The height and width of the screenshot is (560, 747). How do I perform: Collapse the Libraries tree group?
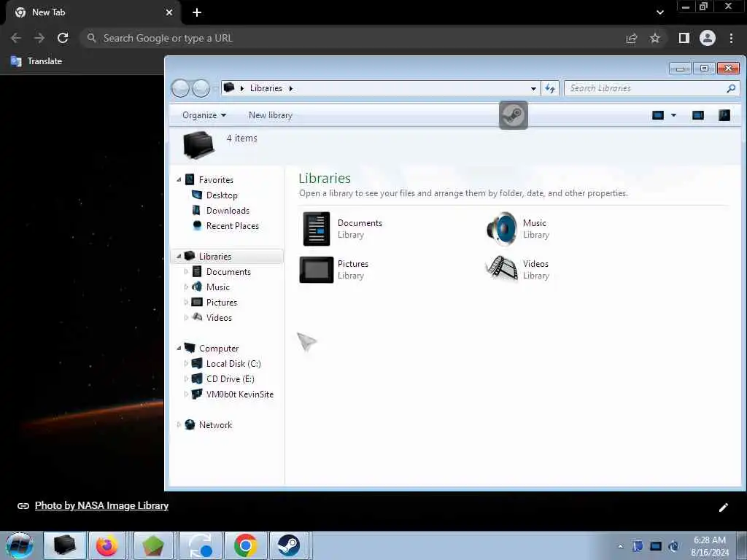pos(179,256)
